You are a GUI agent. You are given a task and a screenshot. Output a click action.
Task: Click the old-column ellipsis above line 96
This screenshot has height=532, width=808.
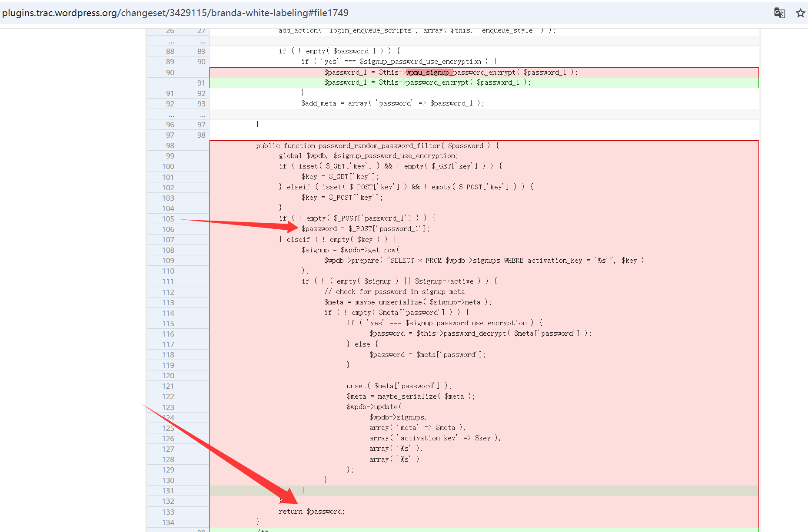(171, 115)
